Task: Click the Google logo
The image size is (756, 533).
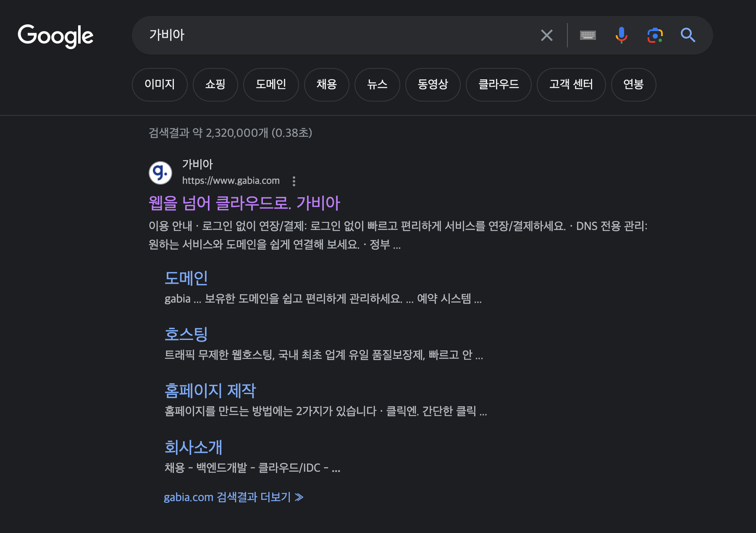Action: point(55,36)
